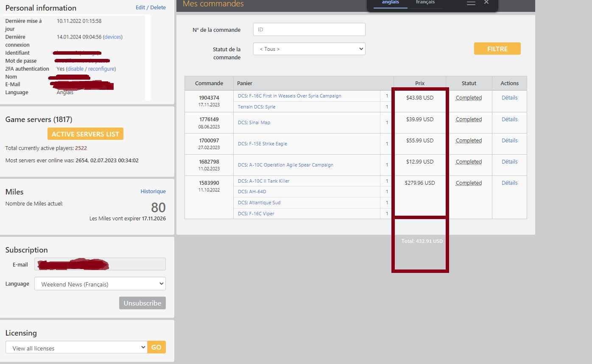View Détails for order 1700097
The height and width of the screenshot is (364, 592).
[509, 140]
